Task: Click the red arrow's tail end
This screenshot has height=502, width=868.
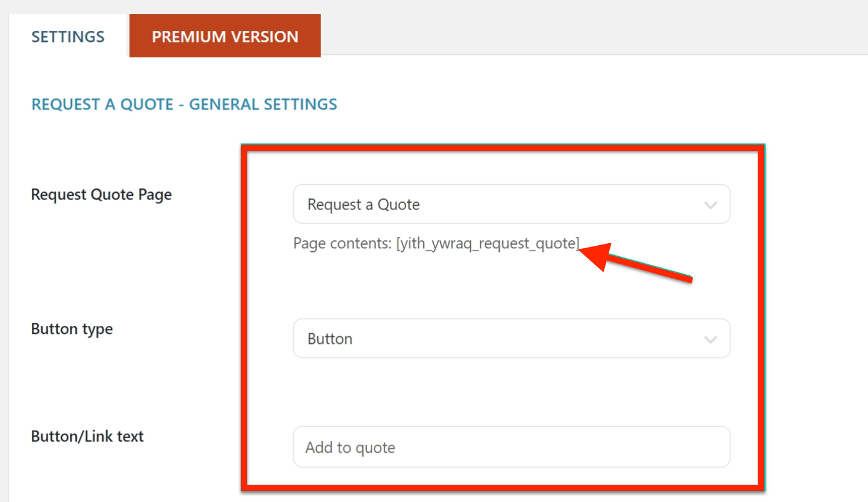Action: tap(689, 279)
